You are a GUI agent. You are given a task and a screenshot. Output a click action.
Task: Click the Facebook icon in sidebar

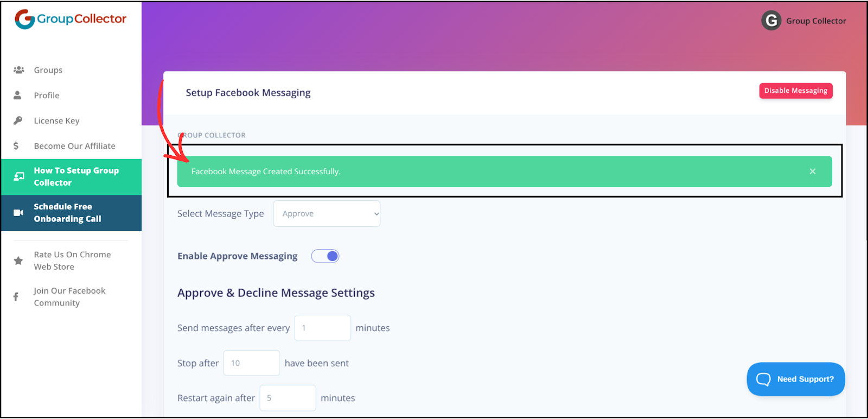[16, 297]
